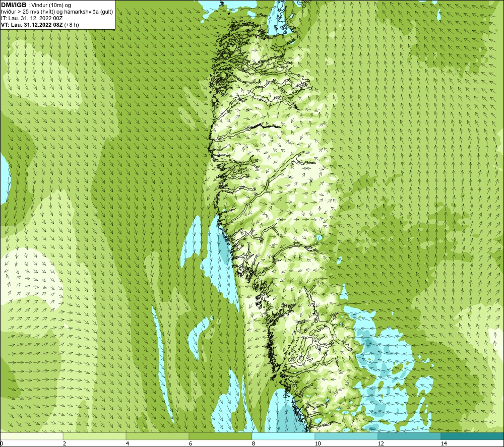
Task: Click the 'IT: Lau. 31. 12. 2022 00Z' line
Action: tap(32, 18)
